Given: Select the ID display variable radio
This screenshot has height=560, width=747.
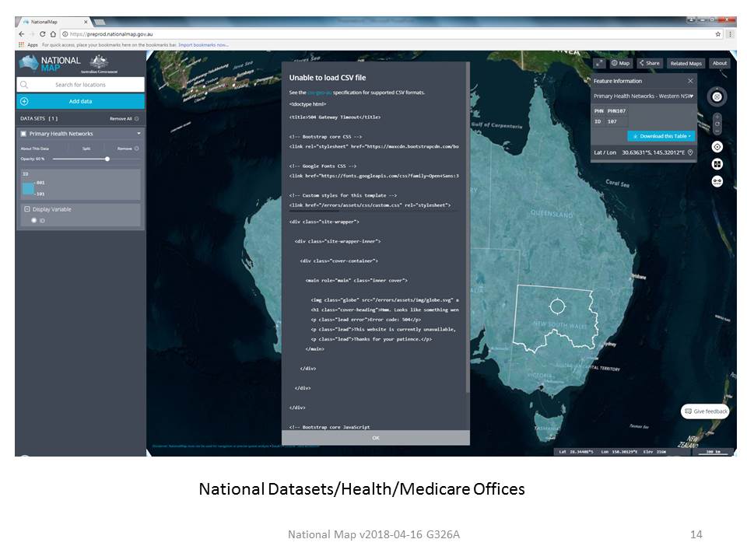Looking at the screenshot, I should [x=33, y=220].
